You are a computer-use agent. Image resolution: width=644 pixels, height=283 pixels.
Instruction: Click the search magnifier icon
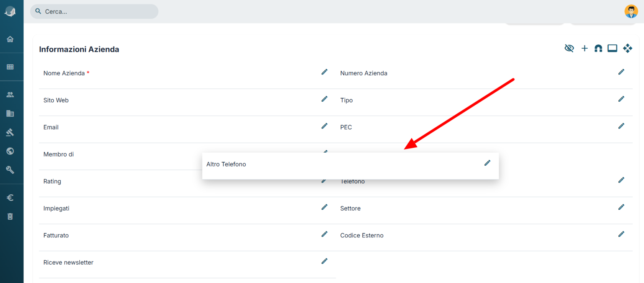[38, 11]
